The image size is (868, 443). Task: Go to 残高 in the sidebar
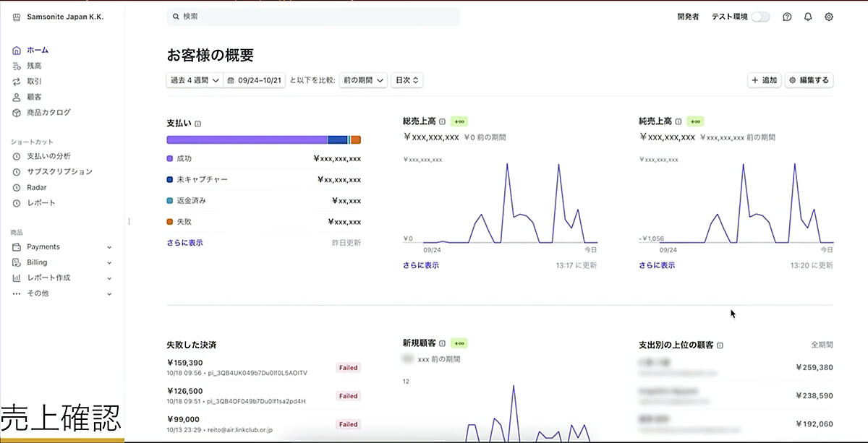coord(34,66)
